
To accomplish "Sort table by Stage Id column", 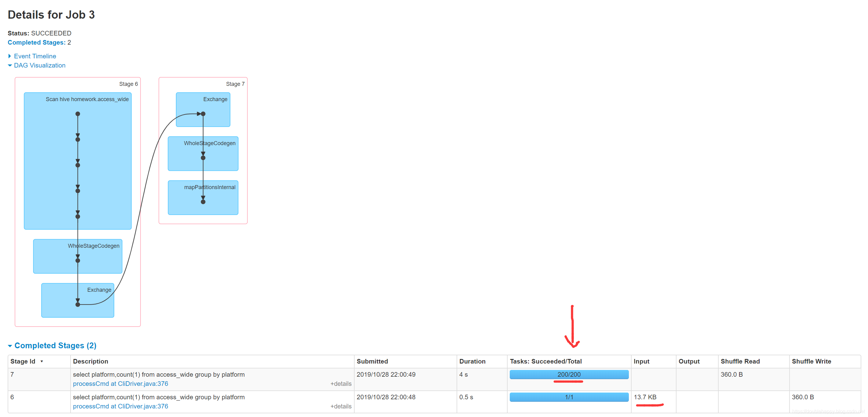I will [23, 361].
